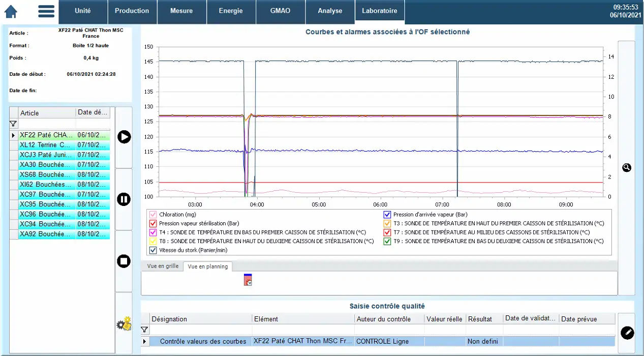Click row indicator arrow in quality table

click(x=145, y=341)
